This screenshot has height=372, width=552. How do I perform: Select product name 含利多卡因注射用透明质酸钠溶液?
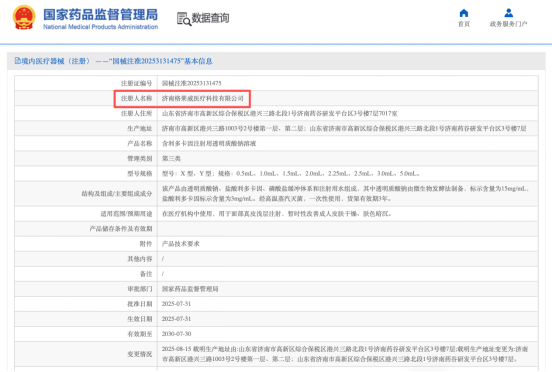[x=209, y=144]
